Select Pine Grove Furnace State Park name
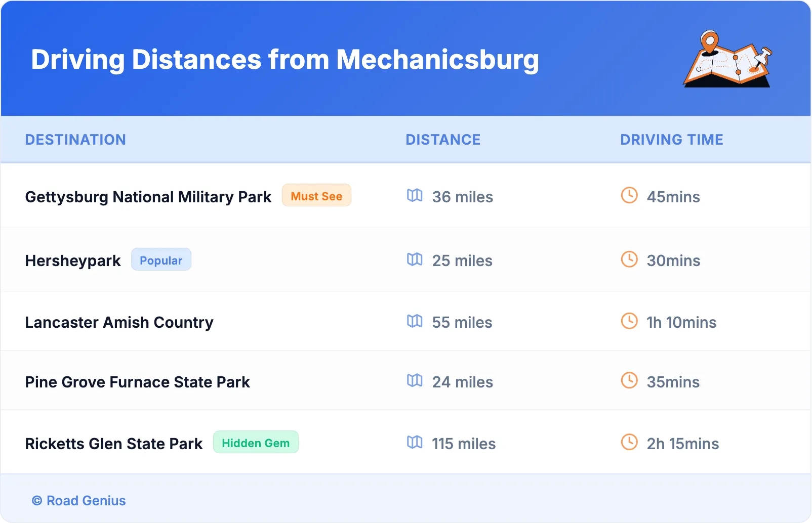The height and width of the screenshot is (523, 812). (138, 382)
